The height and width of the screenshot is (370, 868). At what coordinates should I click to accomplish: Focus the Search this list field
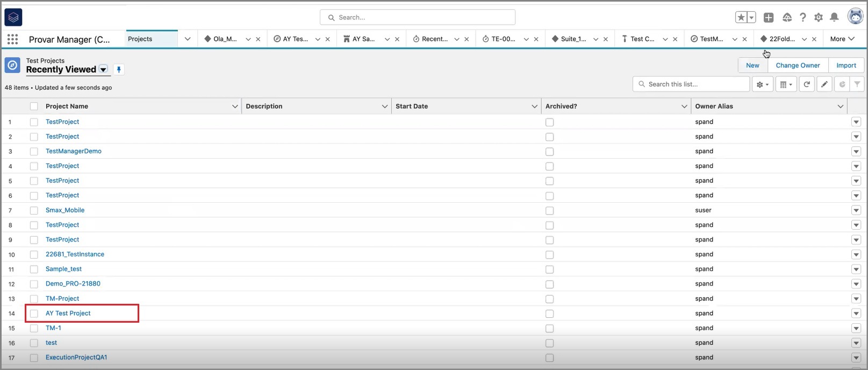click(691, 84)
